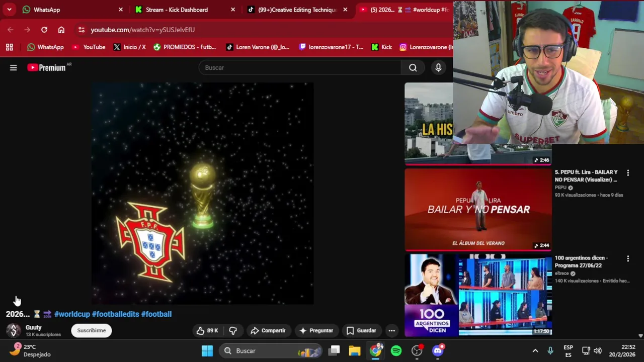The height and width of the screenshot is (362, 644).
Task: Open the 100 argentinos dicen video title
Action: click(x=582, y=261)
